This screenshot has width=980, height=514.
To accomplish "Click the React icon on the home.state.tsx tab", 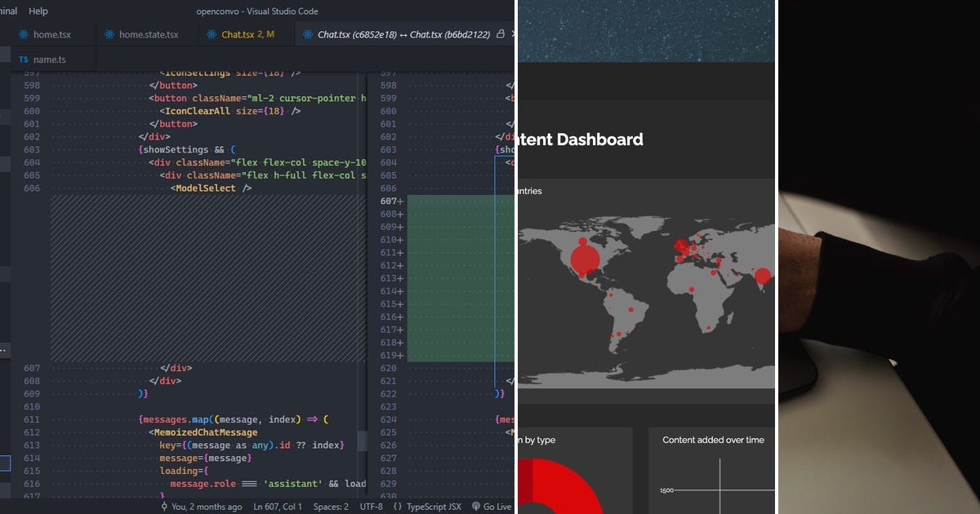I will (108, 34).
